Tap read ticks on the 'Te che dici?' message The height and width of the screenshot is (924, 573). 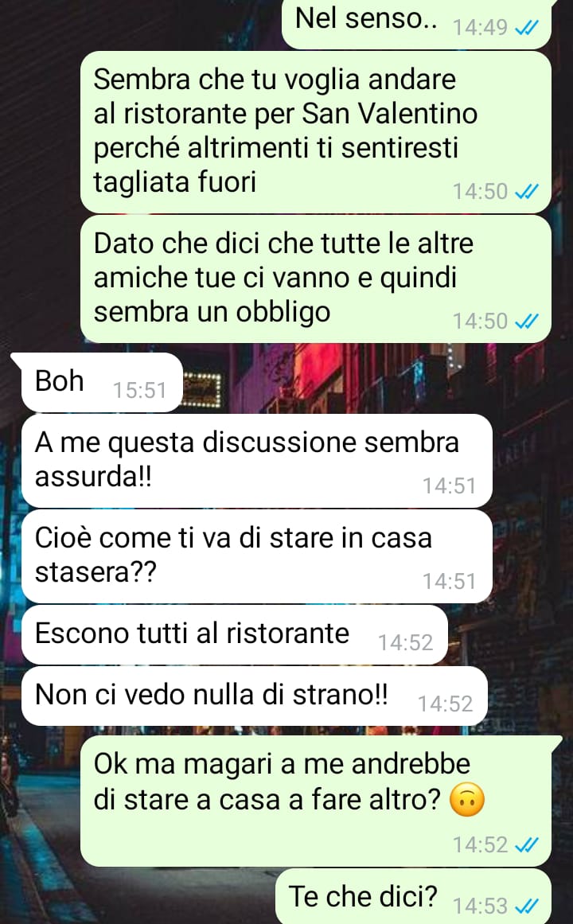click(x=526, y=905)
